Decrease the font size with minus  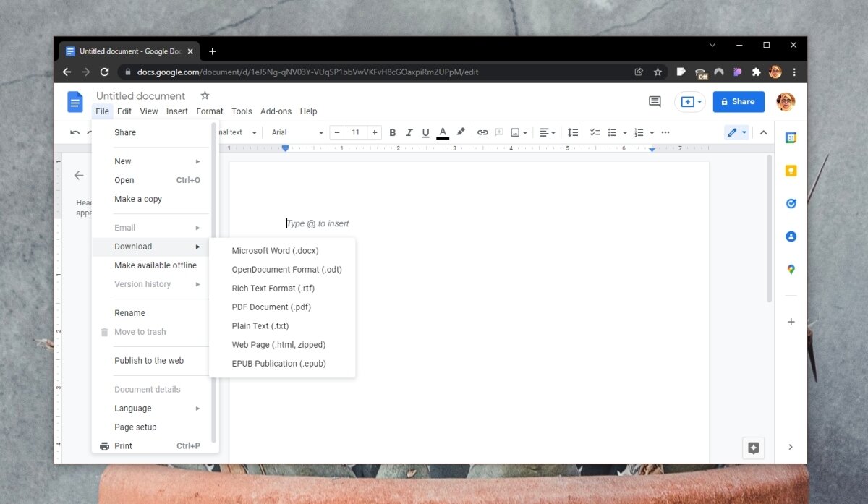(x=337, y=132)
